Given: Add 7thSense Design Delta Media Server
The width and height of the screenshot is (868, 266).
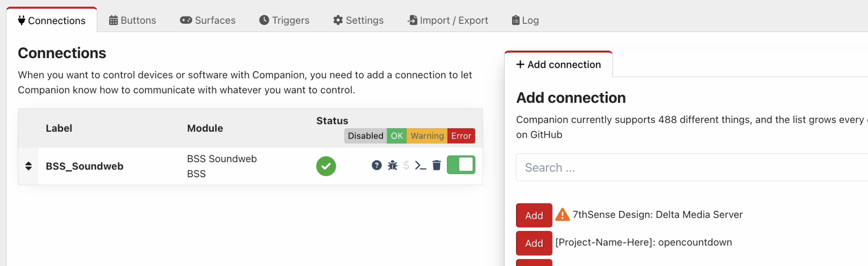Looking at the screenshot, I should click(x=534, y=215).
